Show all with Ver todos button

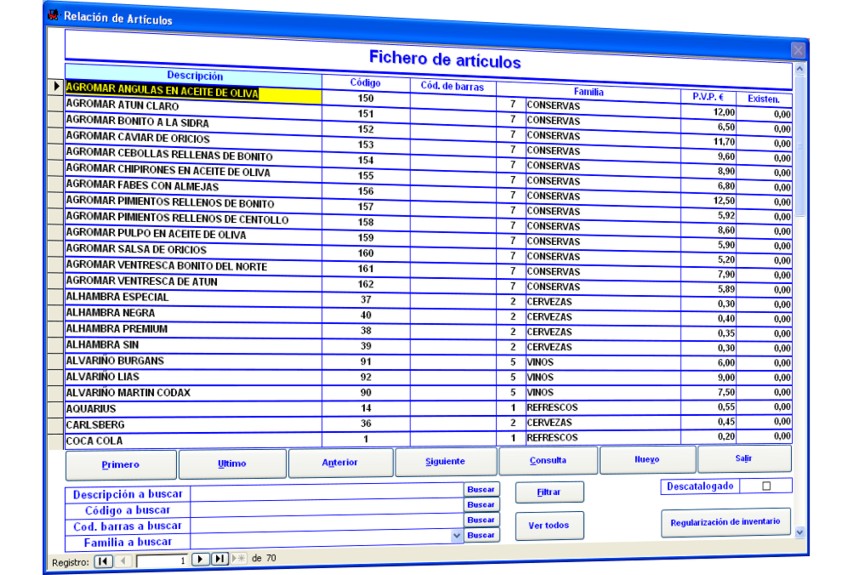549,525
